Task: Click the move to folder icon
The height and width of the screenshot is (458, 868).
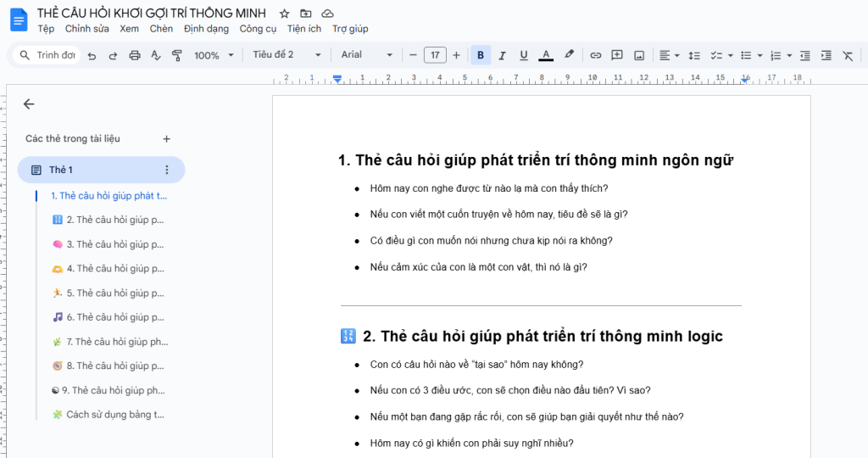Action: click(305, 14)
